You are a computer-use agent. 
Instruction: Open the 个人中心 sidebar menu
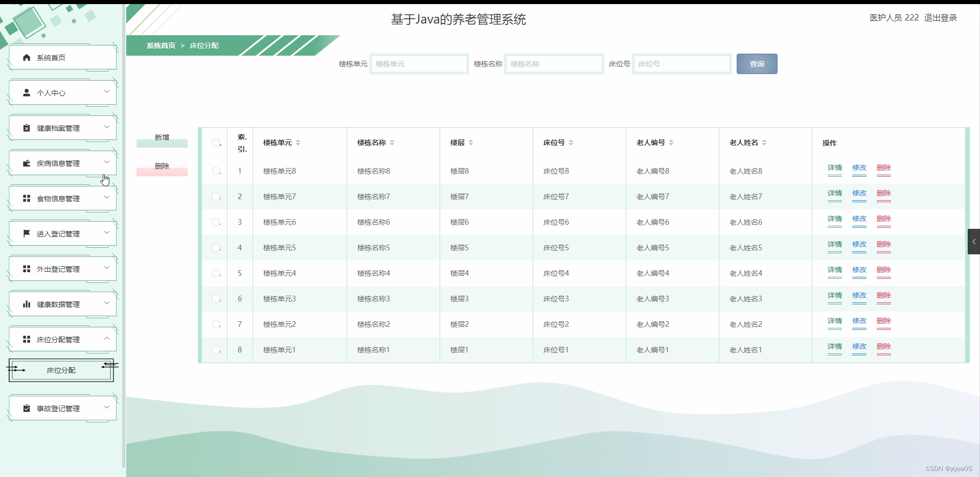(62, 93)
